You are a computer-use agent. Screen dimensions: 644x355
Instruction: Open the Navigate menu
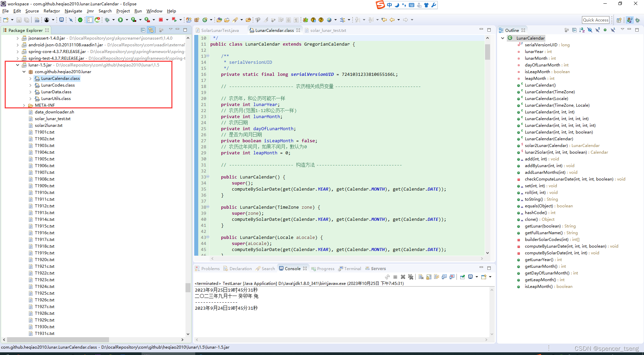tap(73, 11)
